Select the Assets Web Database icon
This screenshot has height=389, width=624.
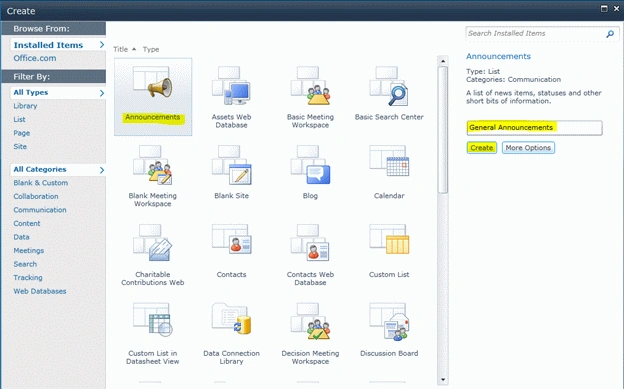pyautogui.click(x=231, y=85)
